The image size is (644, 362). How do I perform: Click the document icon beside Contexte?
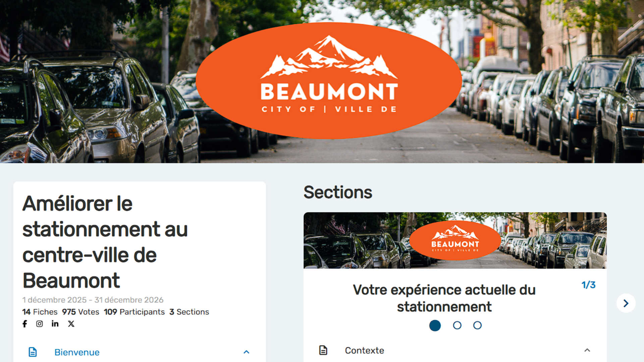point(323,350)
